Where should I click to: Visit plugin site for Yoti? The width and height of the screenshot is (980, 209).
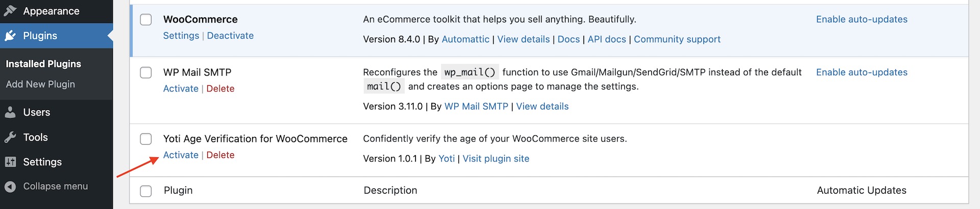[x=496, y=159]
